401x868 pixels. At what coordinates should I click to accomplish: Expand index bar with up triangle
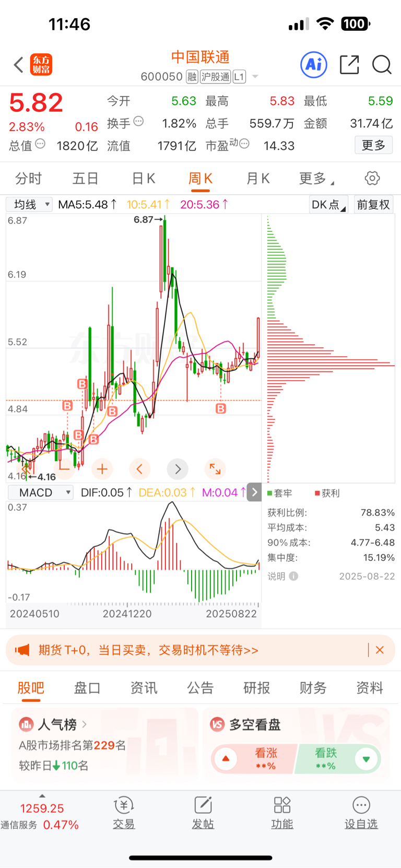click(42, 796)
